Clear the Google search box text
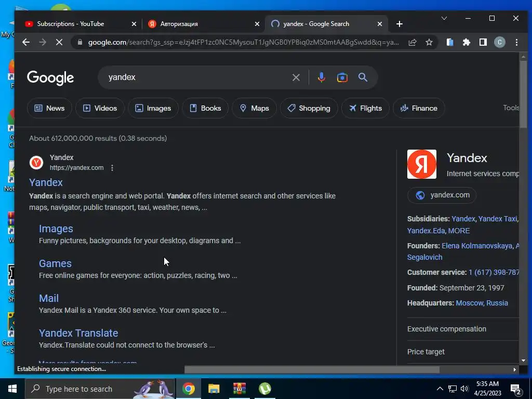This screenshot has width=532, height=399. (x=296, y=77)
